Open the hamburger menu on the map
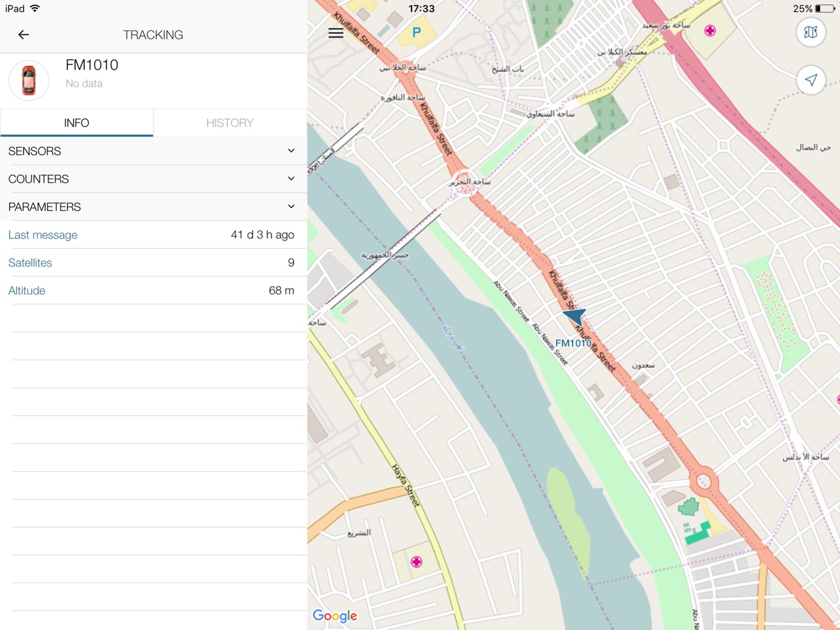This screenshot has height=630, width=840. [335, 33]
